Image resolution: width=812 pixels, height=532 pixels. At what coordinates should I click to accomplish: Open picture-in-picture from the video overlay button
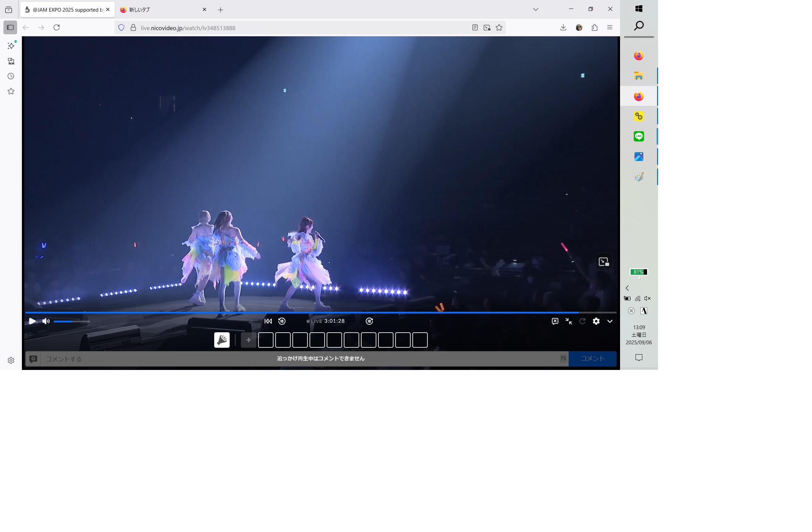(x=604, y=262)
